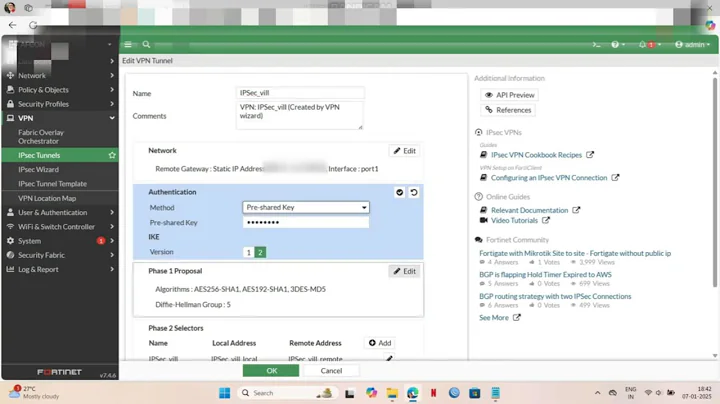Open Netflix from taskbar
Screen dimensions: 720x404
click(433, 393)
